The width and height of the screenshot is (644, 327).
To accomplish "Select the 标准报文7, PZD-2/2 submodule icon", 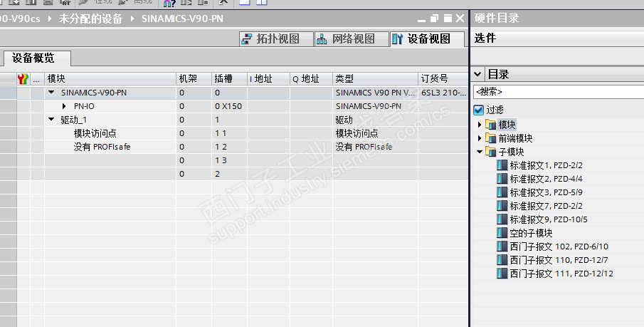I will click(x=502, y=206).
